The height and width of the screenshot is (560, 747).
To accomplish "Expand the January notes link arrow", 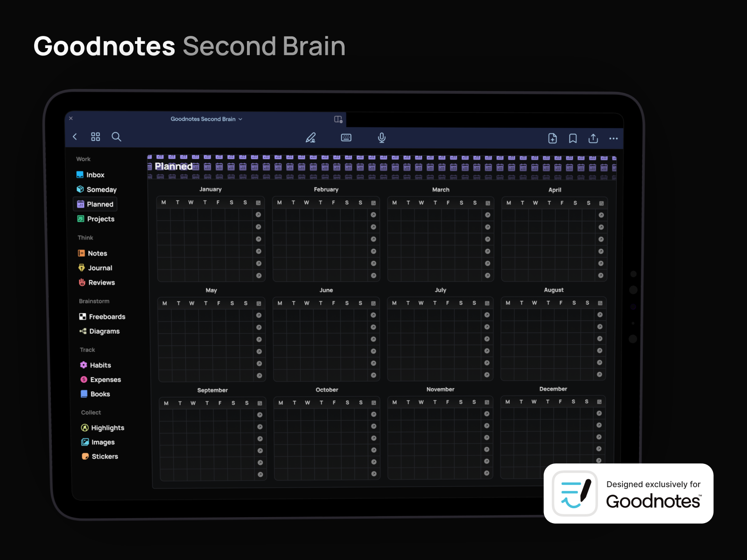I will (259, 215).
